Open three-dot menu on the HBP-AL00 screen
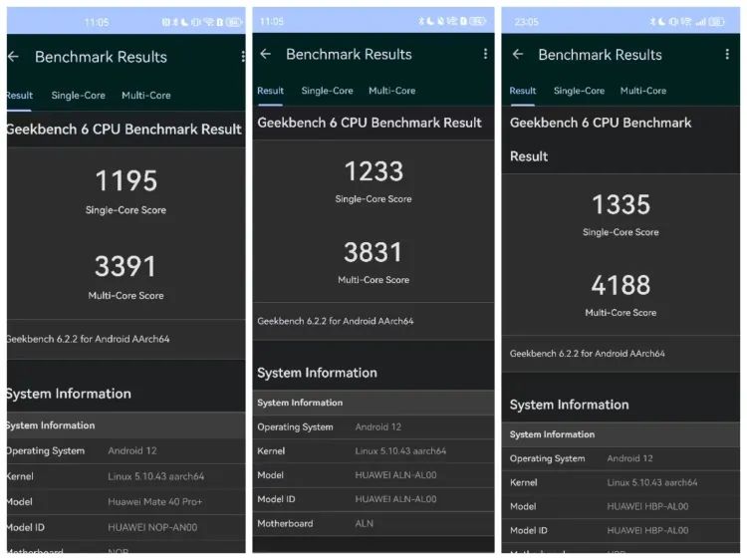The width and height of the screenshot is (747, 560). 727,55
